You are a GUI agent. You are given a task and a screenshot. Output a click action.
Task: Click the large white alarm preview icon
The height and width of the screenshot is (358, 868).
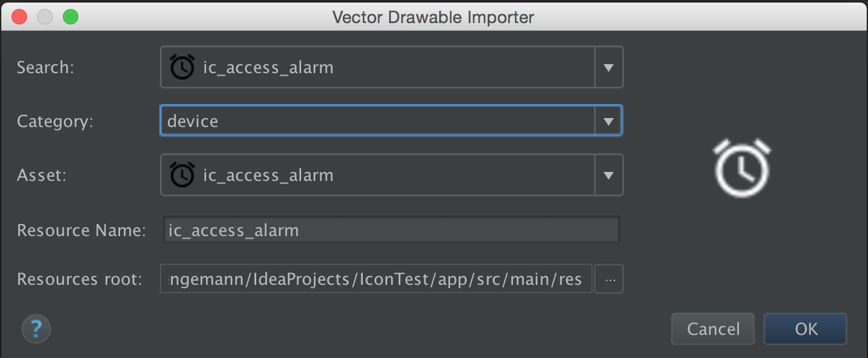tap(742, 167)
